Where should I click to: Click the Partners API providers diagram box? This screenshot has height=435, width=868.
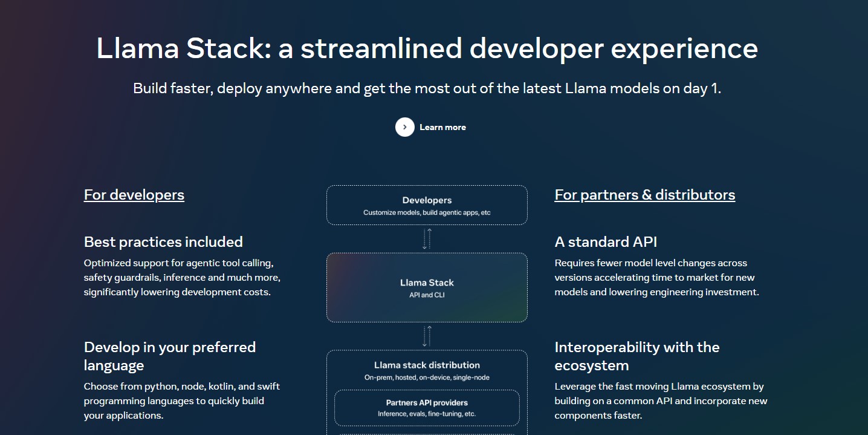427,408
